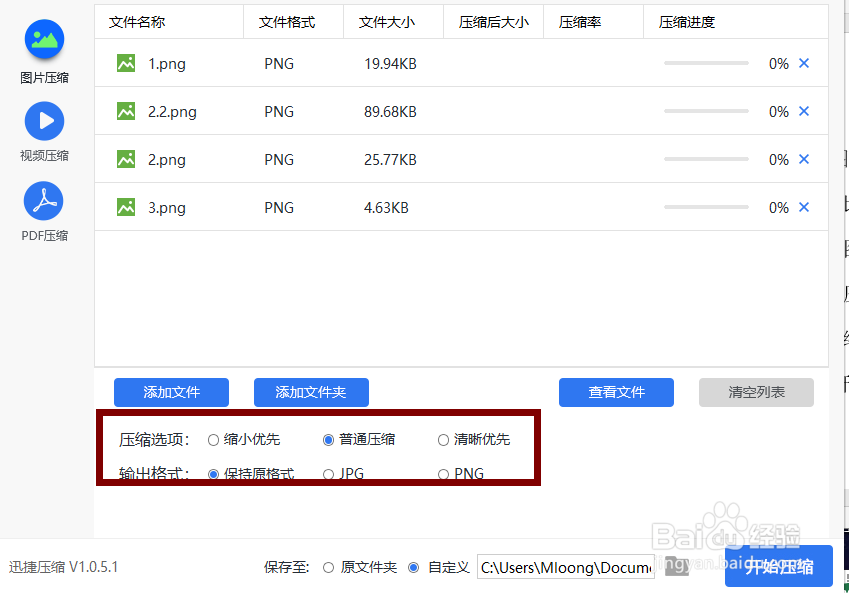The image size is (849, 593).
Task: Click the 89.68KB file size cell
Action: 390,112
